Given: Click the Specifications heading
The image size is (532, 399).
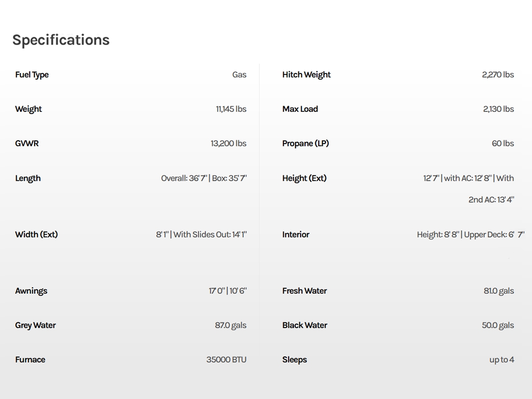Looking at the screenshot, I should point(61,40).
